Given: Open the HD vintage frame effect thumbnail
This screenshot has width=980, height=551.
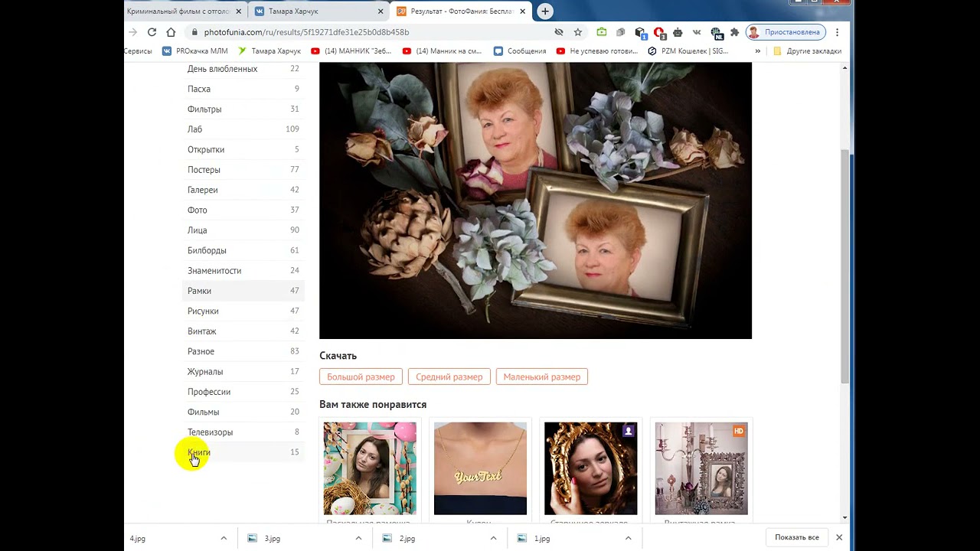Looking at the screenshot, I should 701,468.
